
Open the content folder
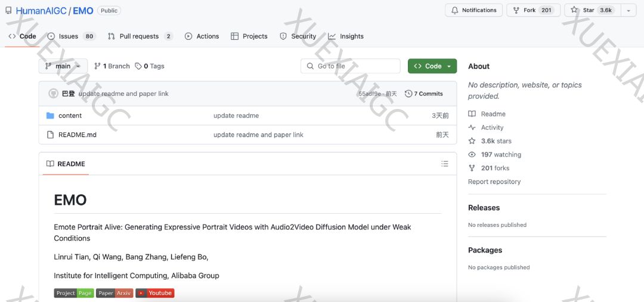[x=70, y=116]
